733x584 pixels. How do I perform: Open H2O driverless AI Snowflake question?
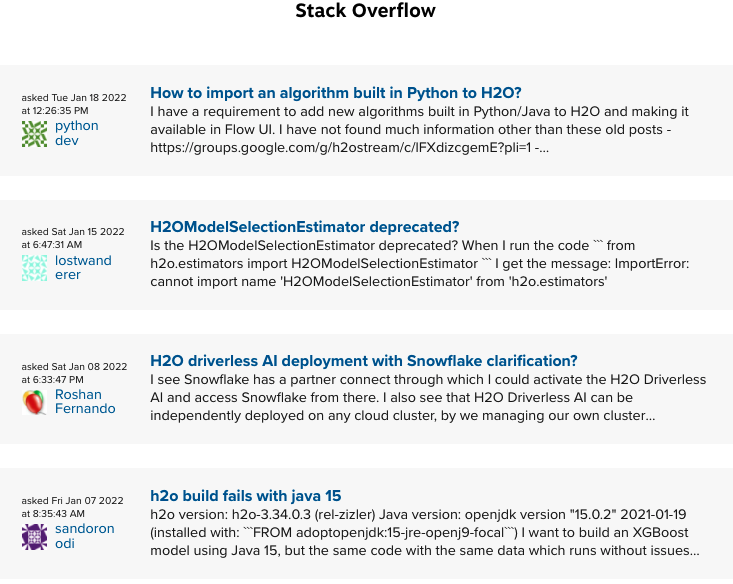(x=364, y=361)
